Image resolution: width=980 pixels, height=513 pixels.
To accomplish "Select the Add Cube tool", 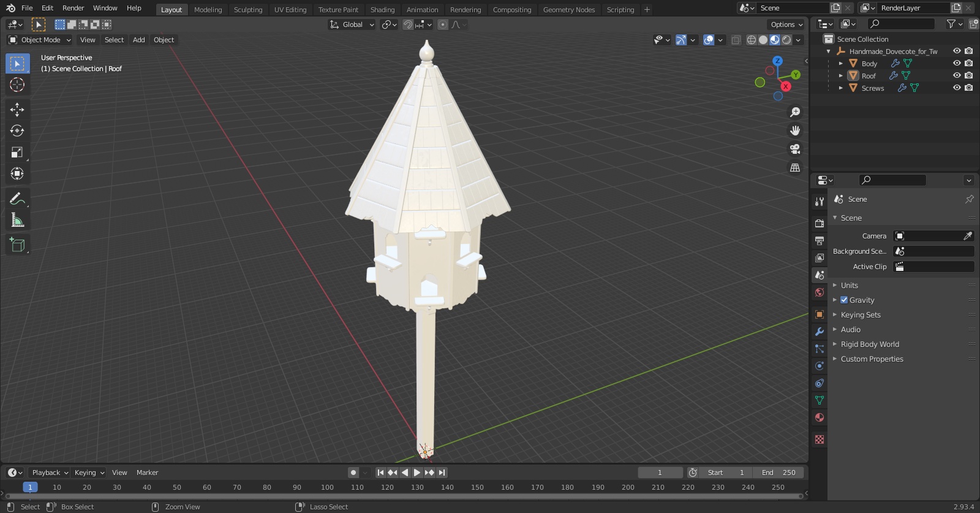I will 17,245.
